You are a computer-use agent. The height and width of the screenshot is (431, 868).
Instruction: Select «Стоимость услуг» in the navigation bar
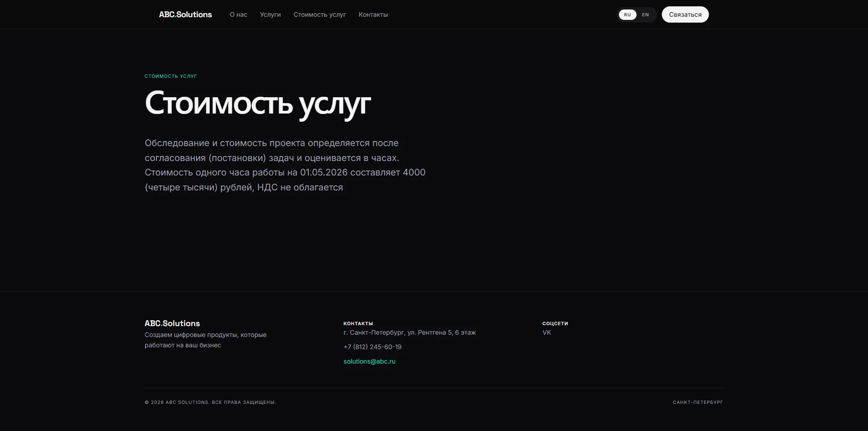(x=320, y=14)
